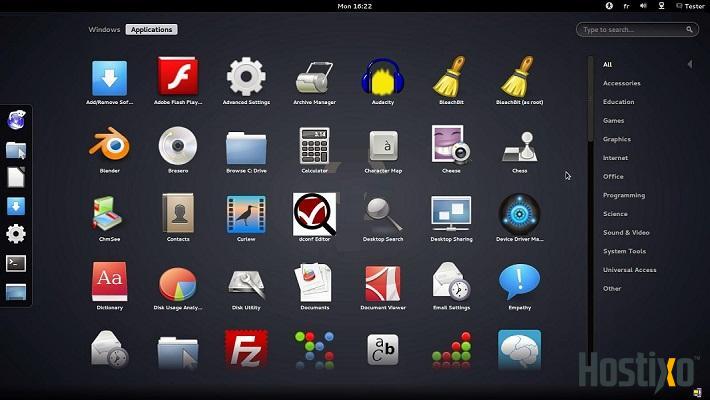Filter by Science category
Image resolution: width=710 pixels, height=400 pixels.
click(615, 214)
